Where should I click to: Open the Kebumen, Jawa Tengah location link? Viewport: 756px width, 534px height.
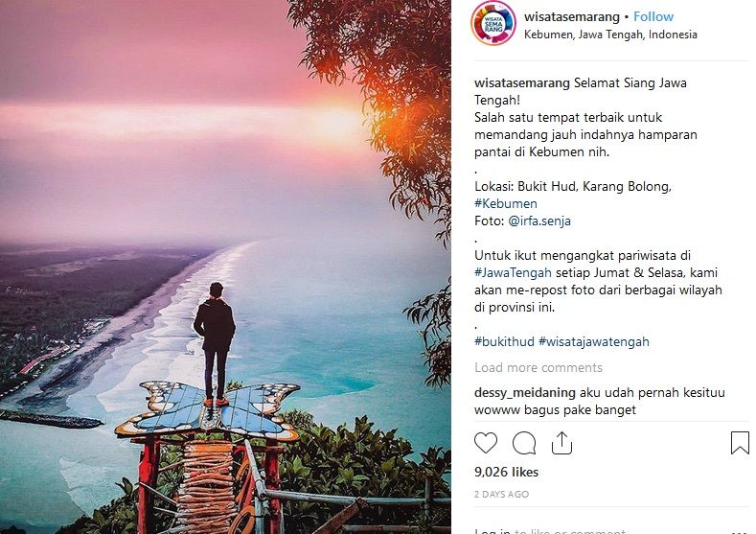click(610, 35)
